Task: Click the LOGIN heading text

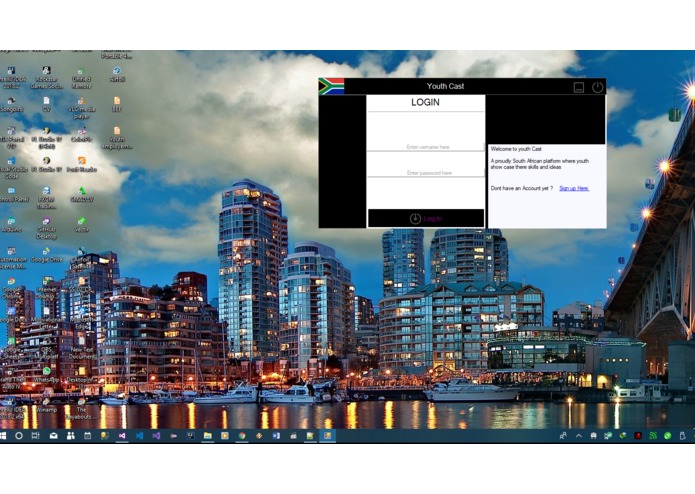Action: (425, 102)
